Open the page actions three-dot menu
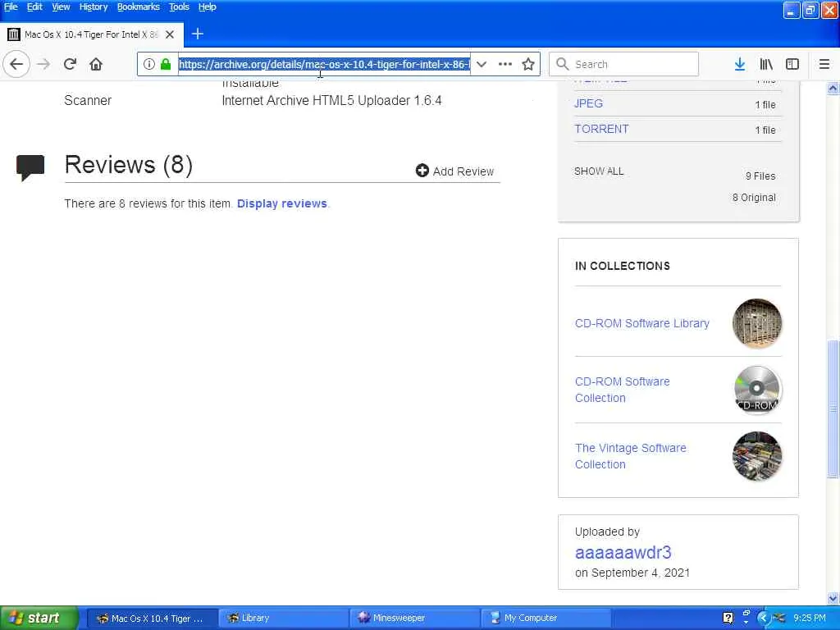Image resolution: width=840 pixels, height=630 pixels. 504,64
